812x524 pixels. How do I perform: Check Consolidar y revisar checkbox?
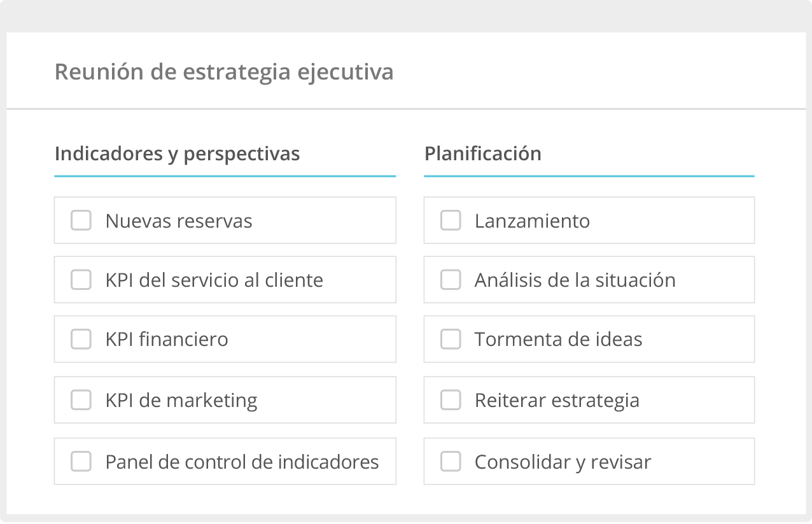click(x=451, y=462)
